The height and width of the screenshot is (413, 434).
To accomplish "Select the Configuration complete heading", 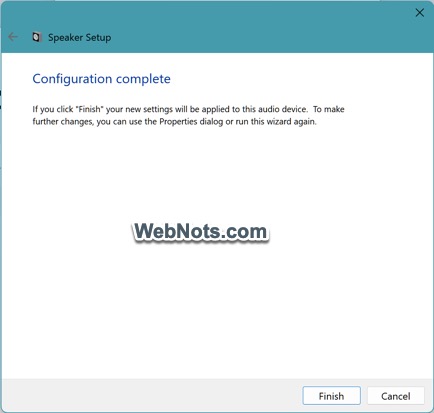I will [x=101, y=79].
